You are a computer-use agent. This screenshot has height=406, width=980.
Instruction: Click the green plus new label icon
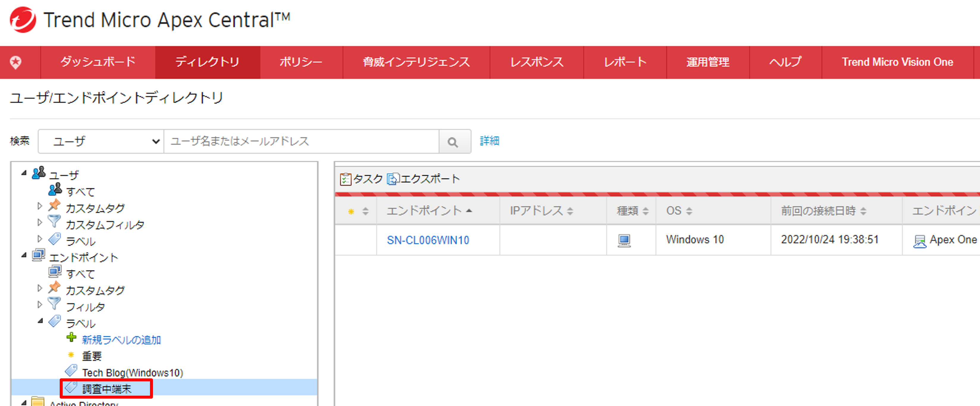(x=71, y=337)
